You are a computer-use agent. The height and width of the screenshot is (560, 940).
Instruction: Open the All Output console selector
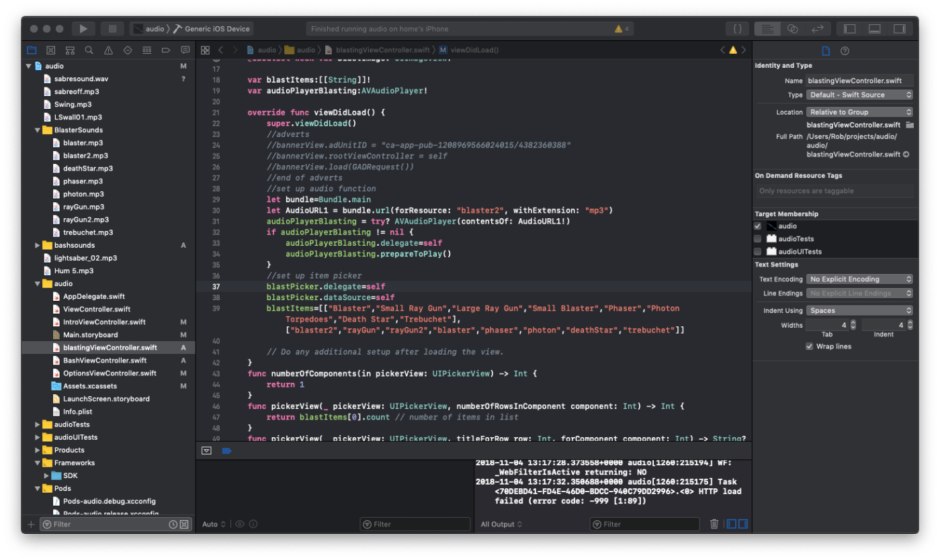pyautogui.click(x=501, y=524)
